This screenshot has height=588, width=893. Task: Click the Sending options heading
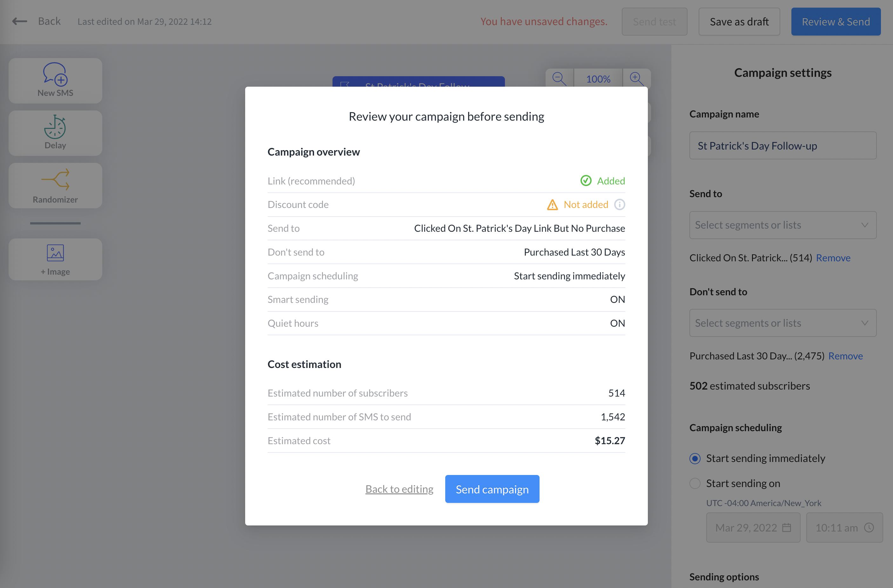pos(724,577)
